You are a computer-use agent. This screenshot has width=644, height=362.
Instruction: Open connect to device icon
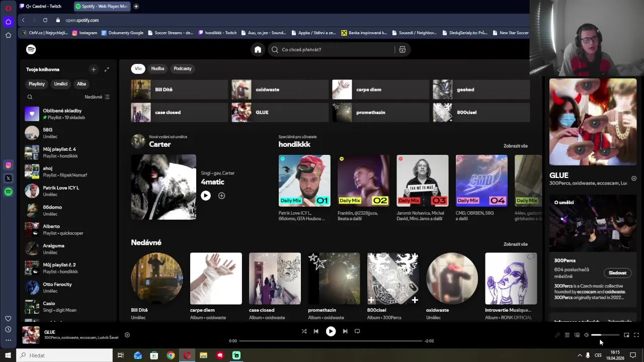pos(577,335)
